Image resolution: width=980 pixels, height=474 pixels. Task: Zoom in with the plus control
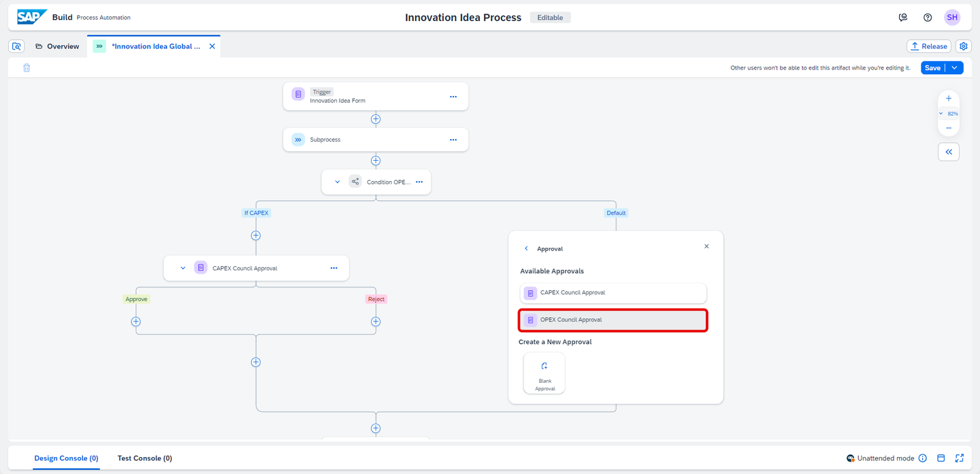point(949,99)
